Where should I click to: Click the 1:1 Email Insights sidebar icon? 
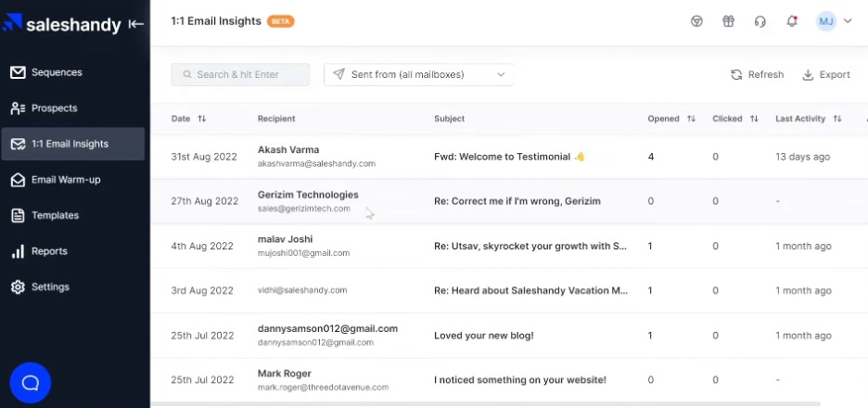click(18, 144)
